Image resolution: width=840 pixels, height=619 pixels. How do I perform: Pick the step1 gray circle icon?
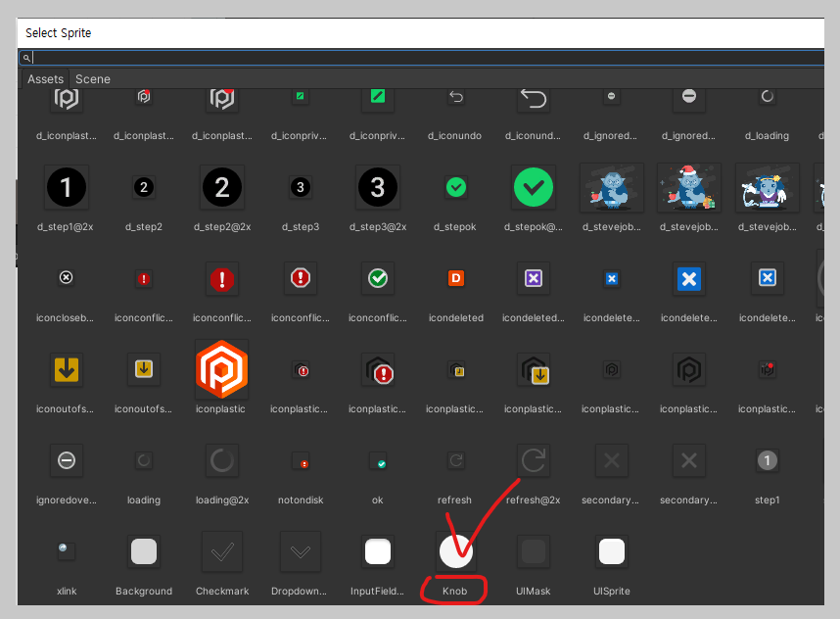(x=768, y=460)
